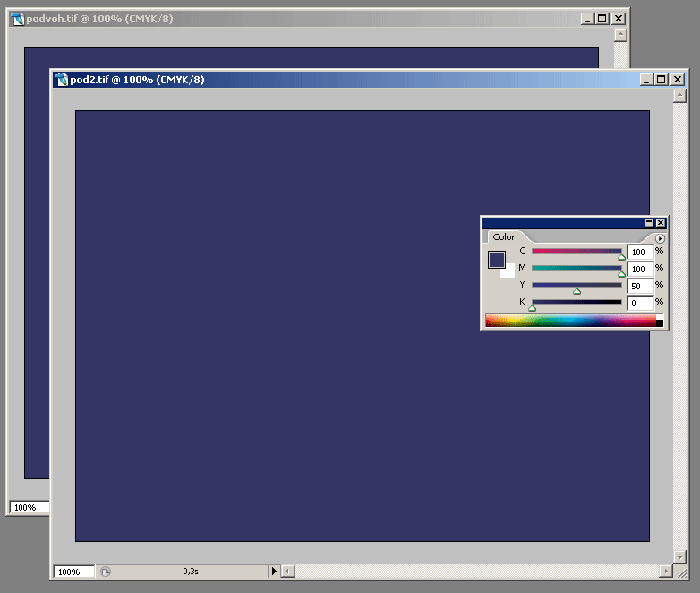This screenshot has width=700, height=593.
Task: Click right scroll arrow of pod2.tif window
Action: (x=666, y=572)
